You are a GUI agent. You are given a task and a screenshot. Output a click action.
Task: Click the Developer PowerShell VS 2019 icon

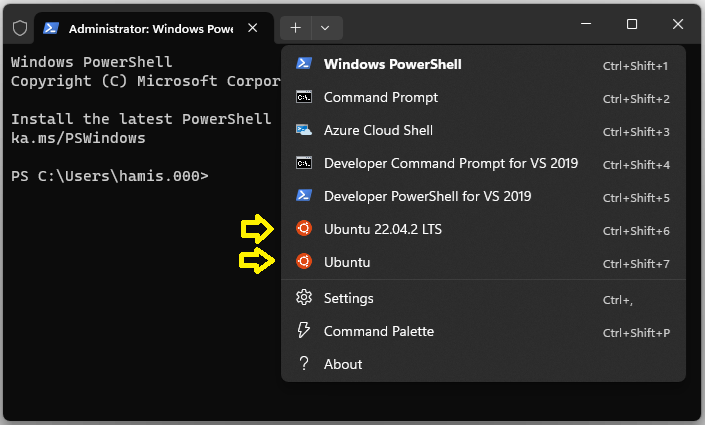pyautogui.click(x=304, y=196)
